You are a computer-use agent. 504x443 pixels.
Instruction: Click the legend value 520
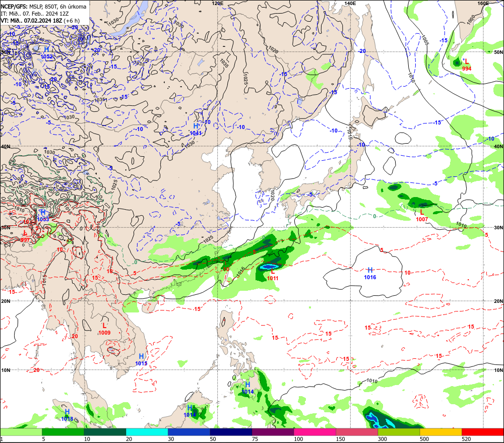click(466, 439)
